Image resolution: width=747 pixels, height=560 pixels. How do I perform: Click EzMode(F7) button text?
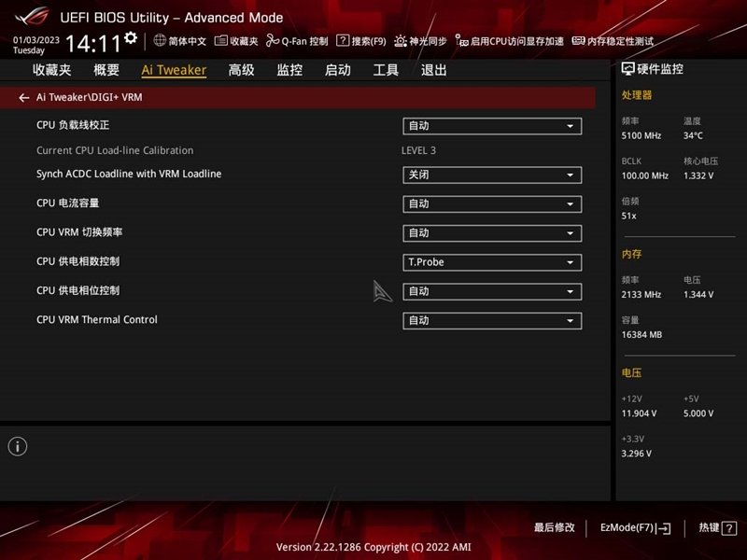pyautogui.click(x=627, y=527)
